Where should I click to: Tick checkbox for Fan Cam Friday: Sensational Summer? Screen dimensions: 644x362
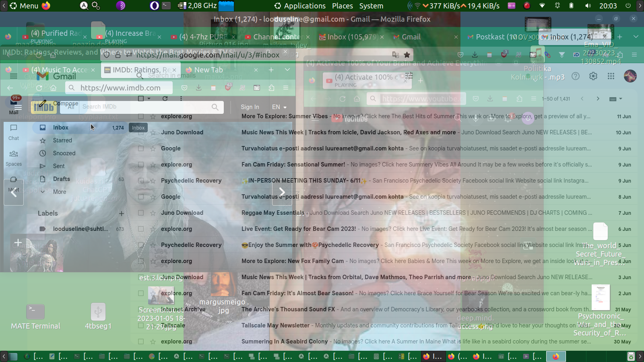pos(141,165)
